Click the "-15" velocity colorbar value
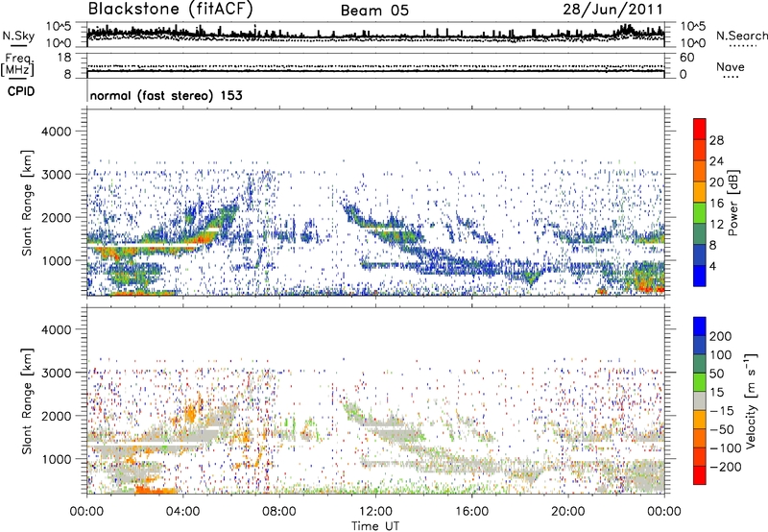This screenshot has height=532, width=768. (x=721, y=410)
